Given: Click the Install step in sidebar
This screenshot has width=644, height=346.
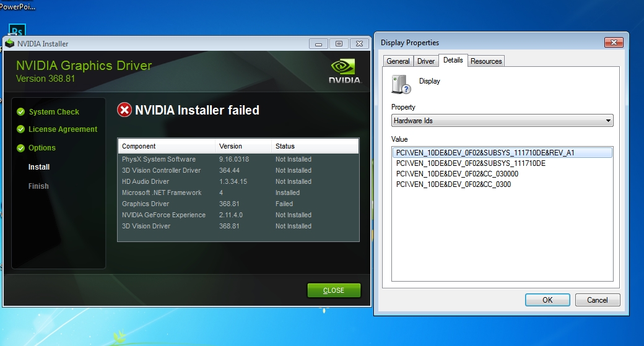Looking at the screenshot, I should [39, 167].
